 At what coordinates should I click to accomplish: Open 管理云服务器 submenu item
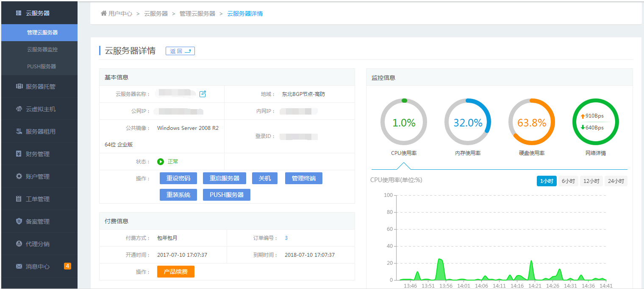(x=39, y=33)
